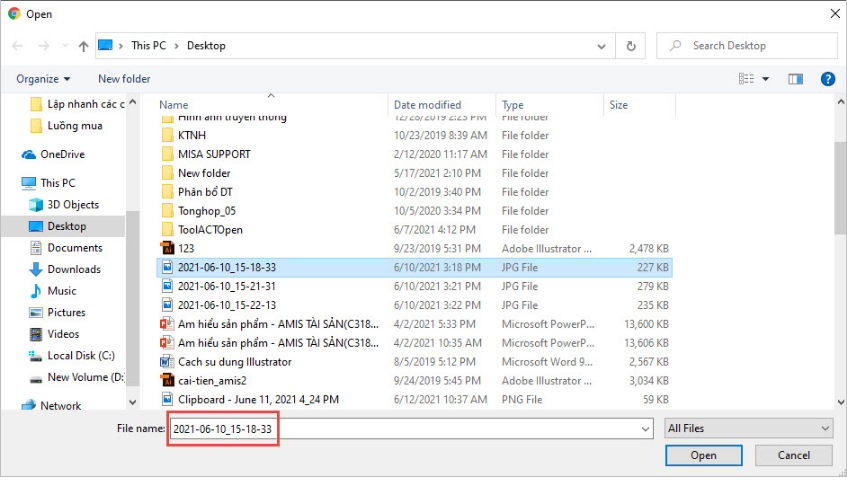The height and width of the screenshot is (480, 847).
Task: Open the All Files type dropdown
Action: pos(748,428)
